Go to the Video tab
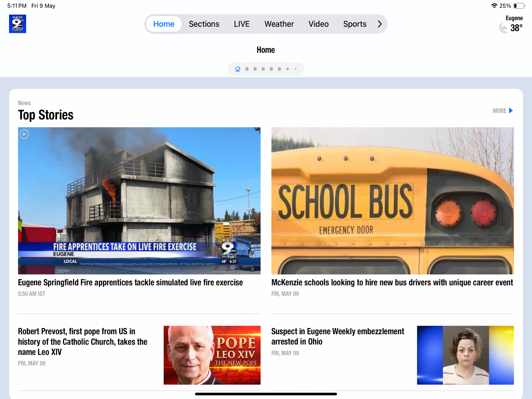Image resolution: width=532 pixels, height=399 pixels. tap(318, 24)
